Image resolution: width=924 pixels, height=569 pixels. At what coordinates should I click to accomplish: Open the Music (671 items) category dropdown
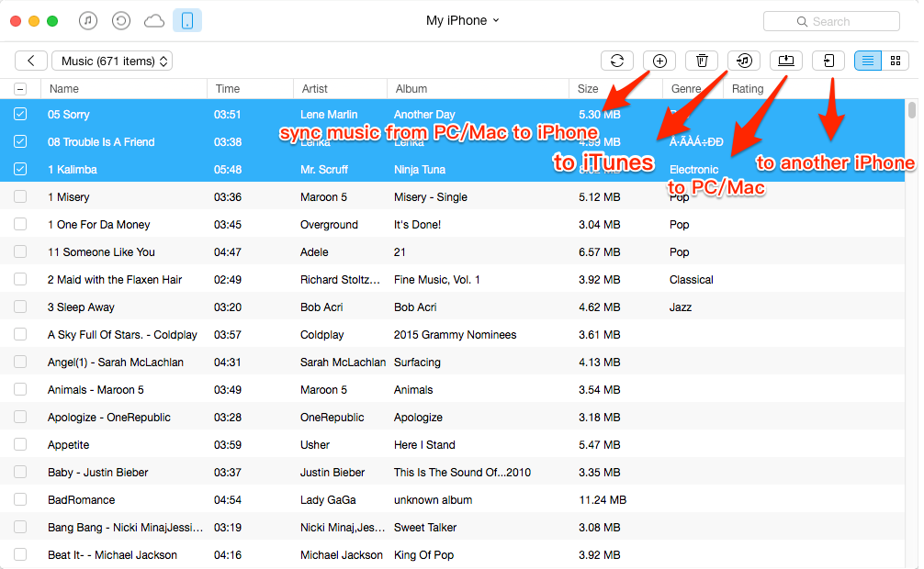tap(112, 61)
